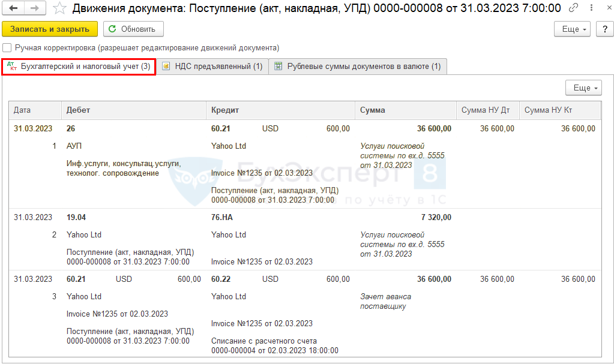Select debit account 26 in row 1

coord(71,128)
